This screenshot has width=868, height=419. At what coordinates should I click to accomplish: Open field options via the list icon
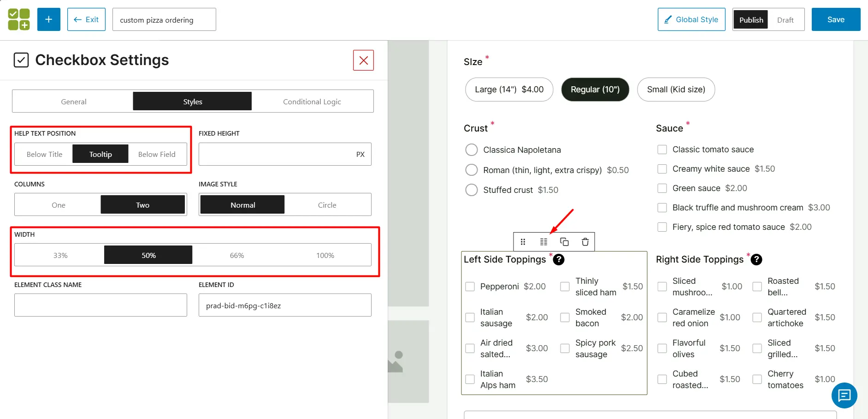(543, 241)
